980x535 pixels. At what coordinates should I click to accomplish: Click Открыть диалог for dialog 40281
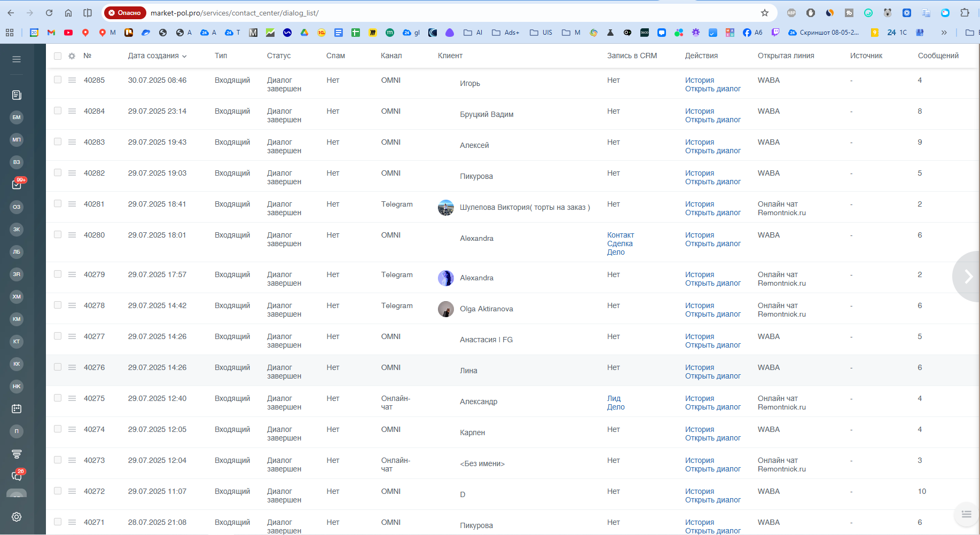[712, 213]
